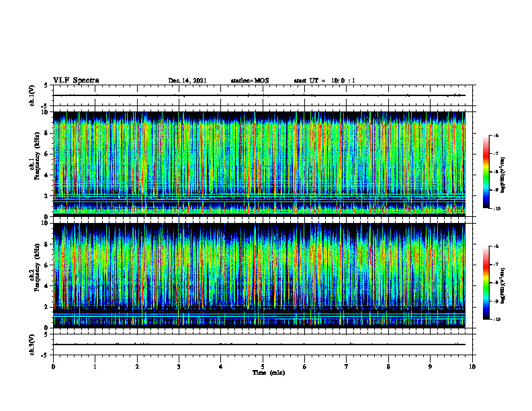Click the "-6" label on ch.1 color scale
This screenshot has width=532, height=411.
click(x=495, y=136)
